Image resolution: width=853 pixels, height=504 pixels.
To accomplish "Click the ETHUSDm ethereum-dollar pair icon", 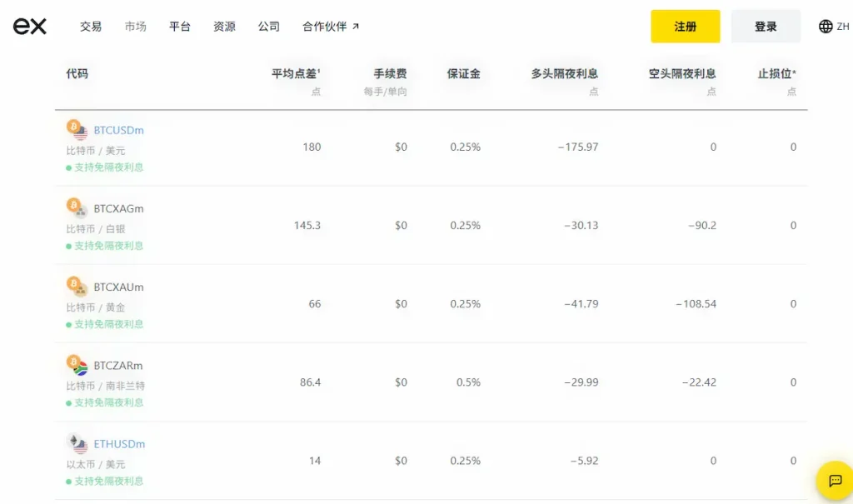I will pyautogui.click(x=77, y=444).
